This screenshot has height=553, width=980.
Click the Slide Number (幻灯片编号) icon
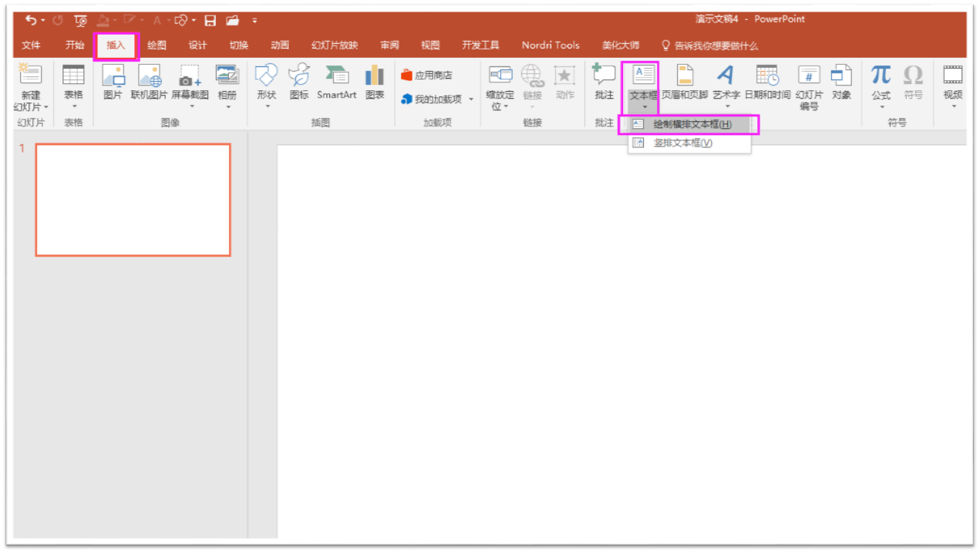click(809, 75)
